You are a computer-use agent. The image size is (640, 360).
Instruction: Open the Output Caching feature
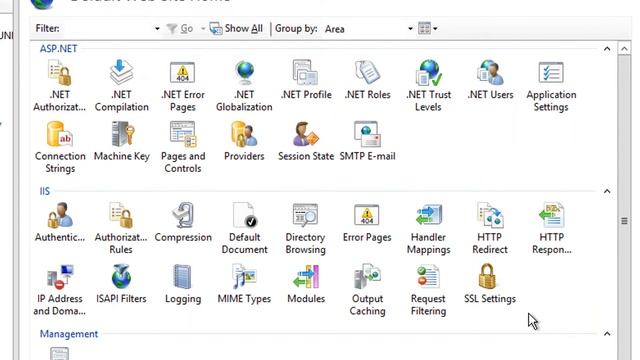tap(367, 290)
